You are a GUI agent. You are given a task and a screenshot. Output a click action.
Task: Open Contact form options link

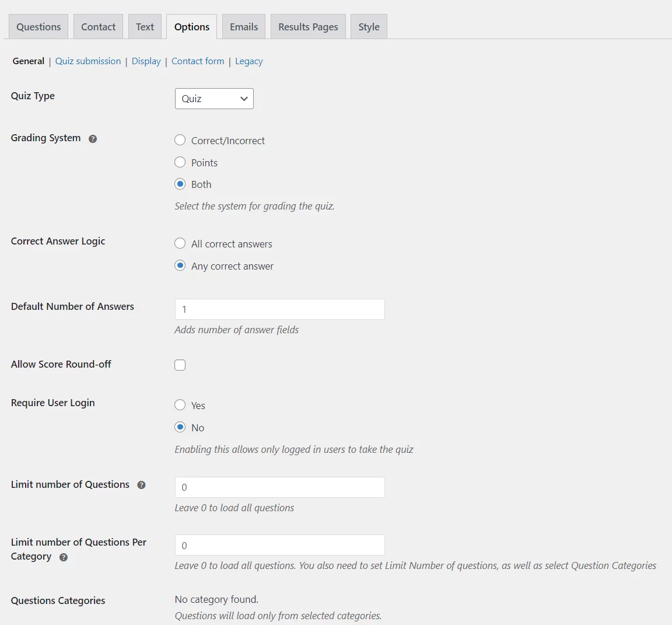(198, 61)
